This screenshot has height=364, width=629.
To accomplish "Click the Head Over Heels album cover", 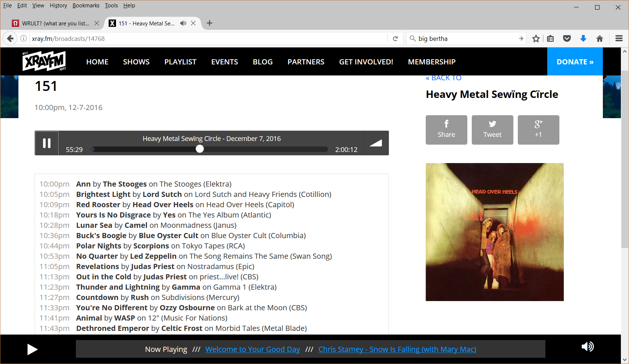I will coord(495,232).
